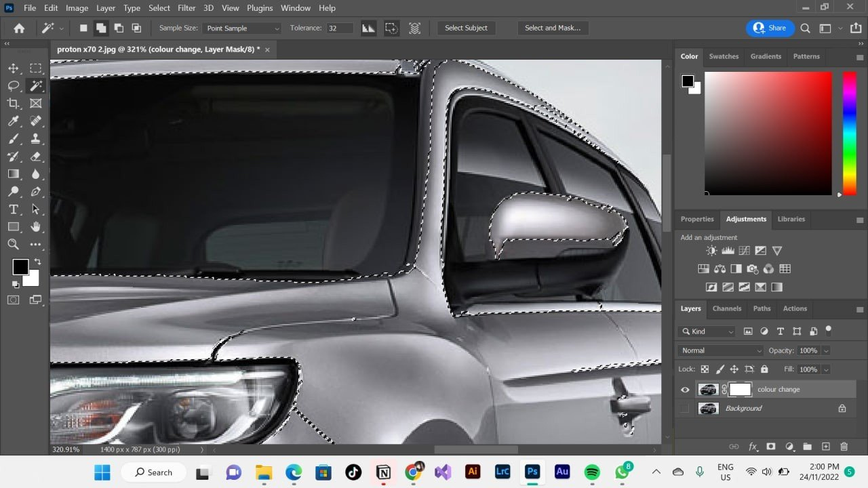This screenshot has height=488, width=868.
Task: Choose the Lasso tool
Action: [14, 86]
